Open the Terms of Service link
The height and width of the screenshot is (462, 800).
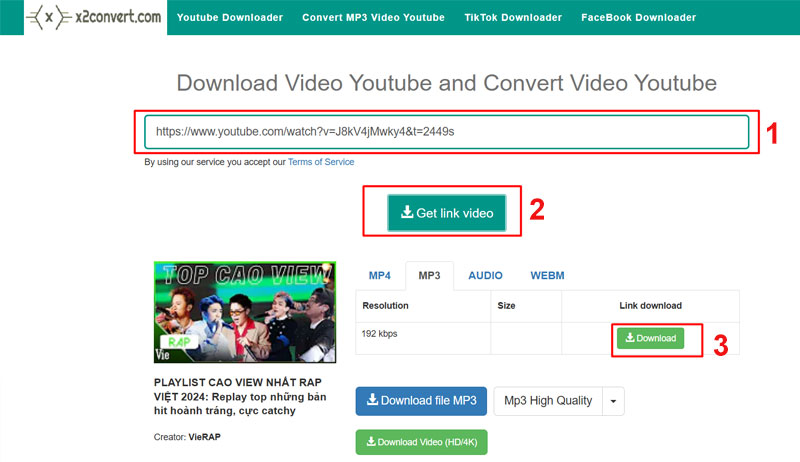coord(321,162)
